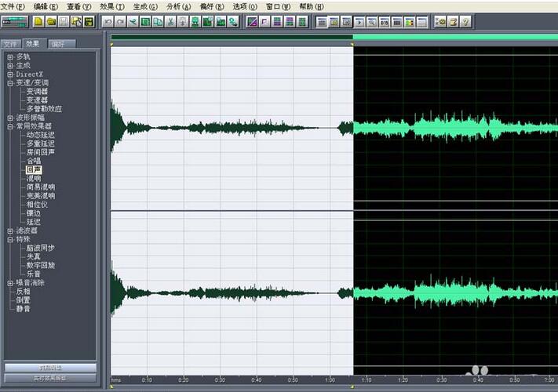Collapse the 常用效果器 effects group
558x392 pixels.
tap(10, 125)
